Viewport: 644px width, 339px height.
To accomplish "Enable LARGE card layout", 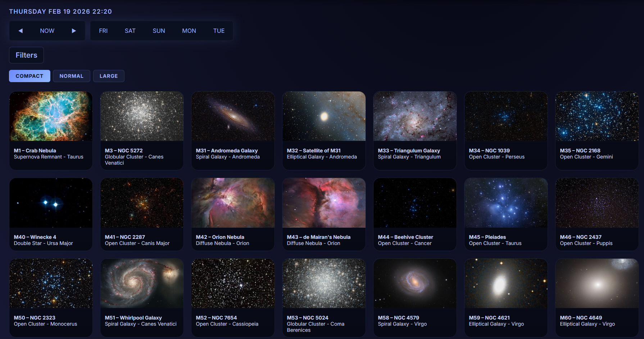I will click(x=109, y=76).
